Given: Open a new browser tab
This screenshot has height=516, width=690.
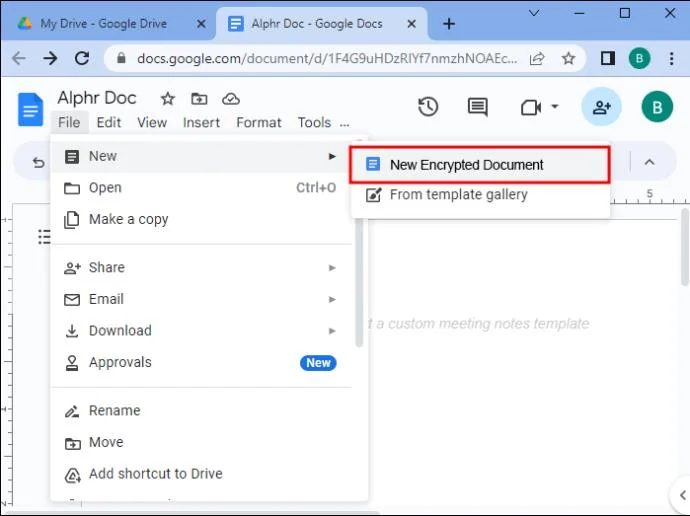Looking at the screenshot, I should tap(449, 24).
